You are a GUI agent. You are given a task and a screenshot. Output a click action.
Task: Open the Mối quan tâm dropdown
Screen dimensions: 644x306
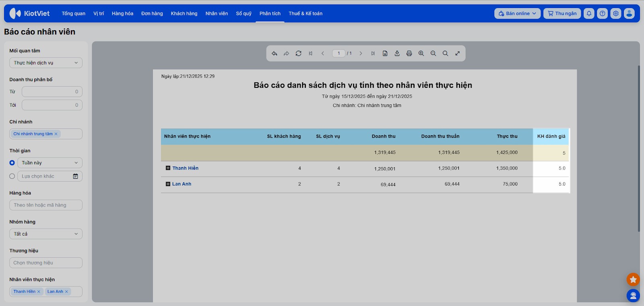[x=46, y=63]
